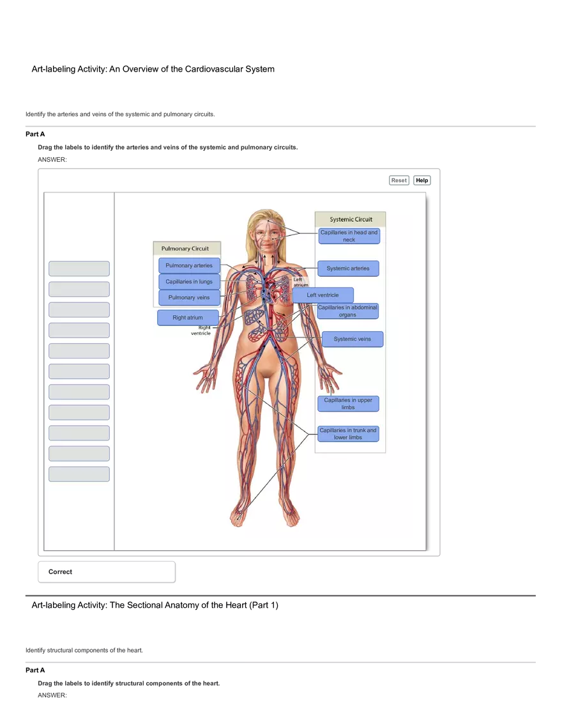Select Capillaries in head and neck label
Screen dimensions: 562x728
tap(349, 236)
